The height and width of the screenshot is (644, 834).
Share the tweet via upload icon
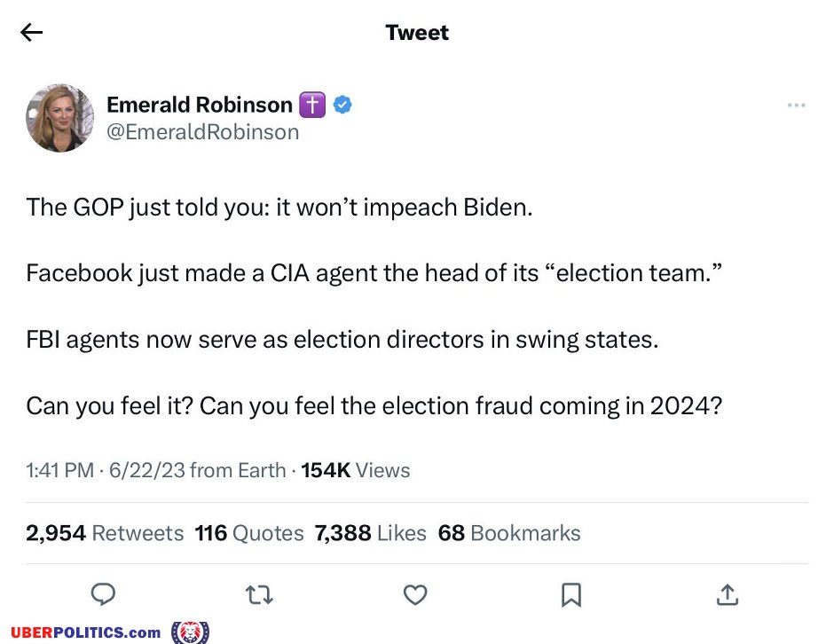(x=727, y=594)
